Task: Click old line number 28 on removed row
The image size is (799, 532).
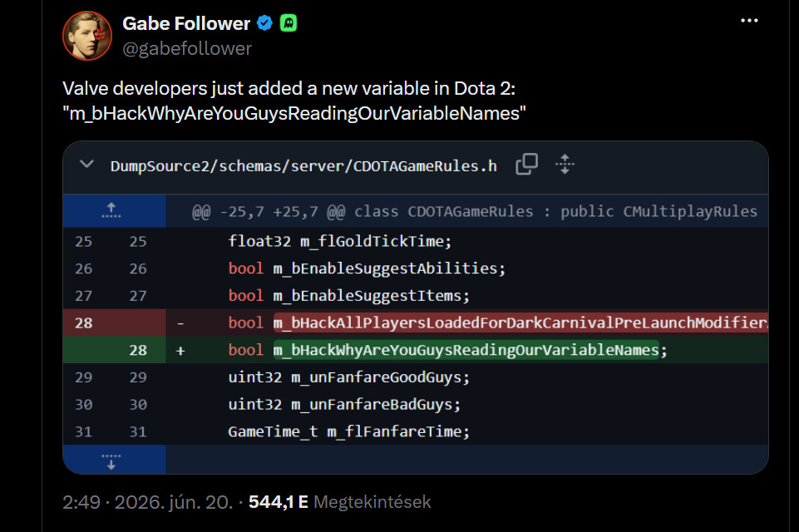Action: tap(84, 323)
